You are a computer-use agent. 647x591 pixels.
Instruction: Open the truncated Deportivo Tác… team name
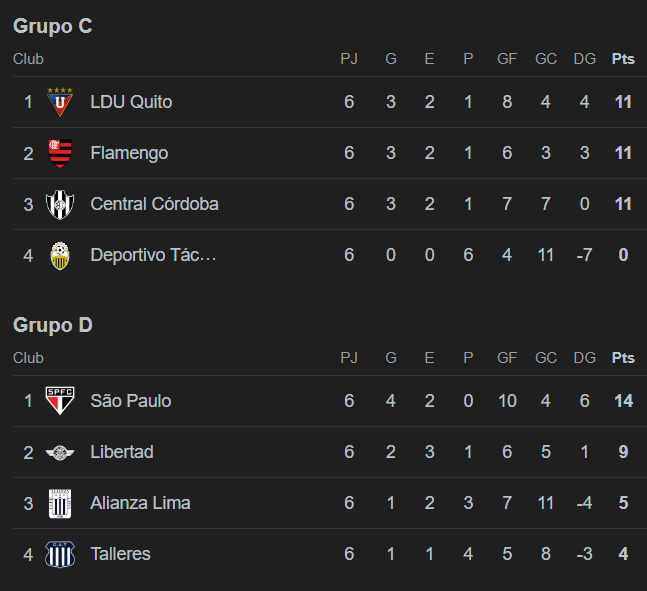[x=153, y=255]
